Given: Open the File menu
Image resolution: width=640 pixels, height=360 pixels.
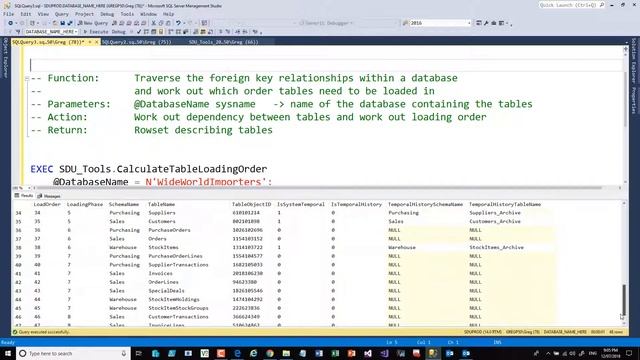Looking at the screenshot, I should point(8,14).
